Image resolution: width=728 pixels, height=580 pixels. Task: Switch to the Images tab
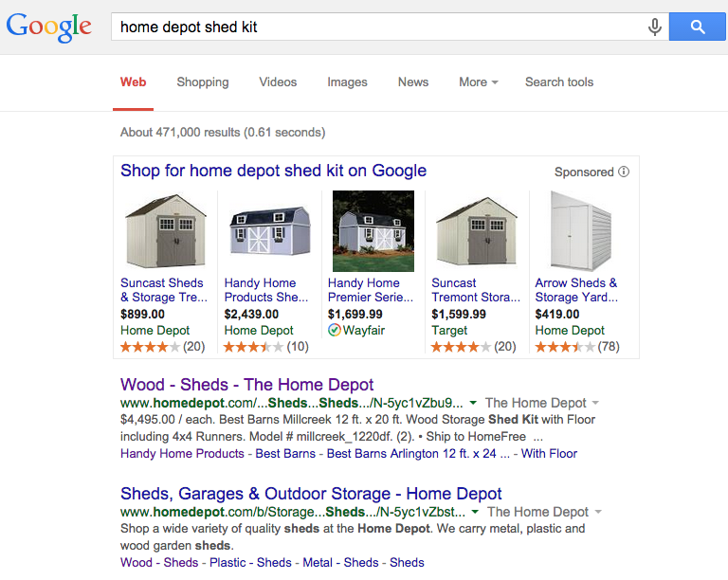coord(347,82)
